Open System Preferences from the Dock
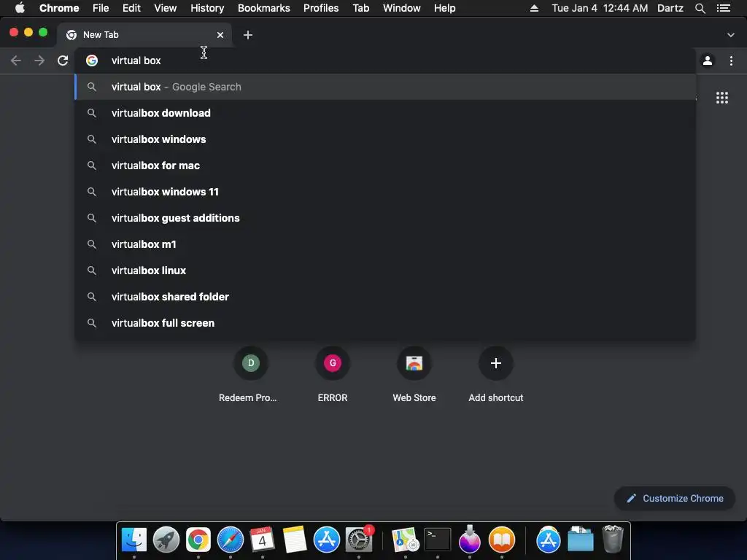The width and height of the screenshot is (747, 560). [x=359, y=540]
